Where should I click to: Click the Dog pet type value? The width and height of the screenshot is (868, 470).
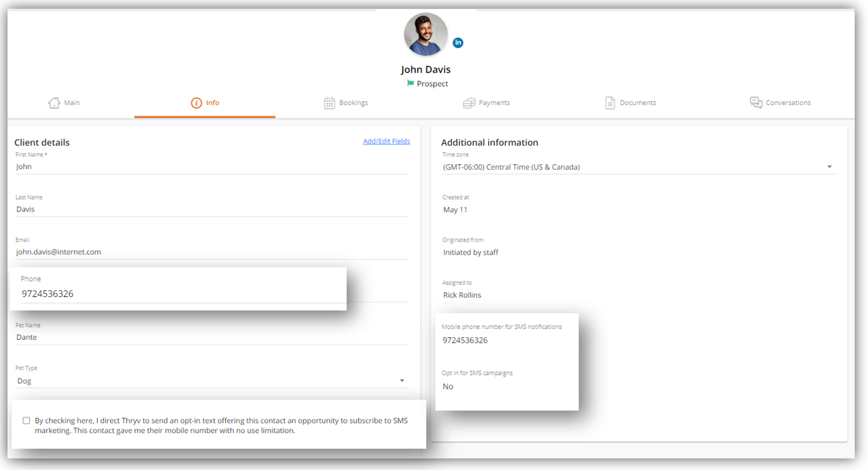(x=24, y=381)
